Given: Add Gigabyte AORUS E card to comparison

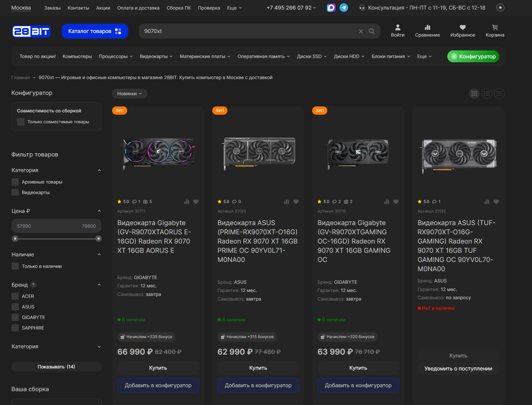Looking at the screenshot, I should (187, 202).
